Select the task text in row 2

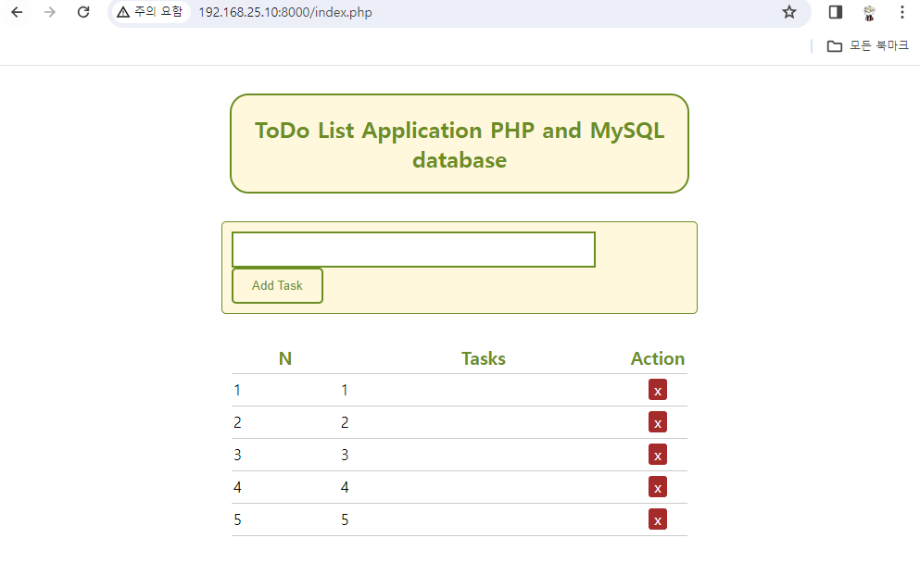pyautogui.click(x=345, y=422)
